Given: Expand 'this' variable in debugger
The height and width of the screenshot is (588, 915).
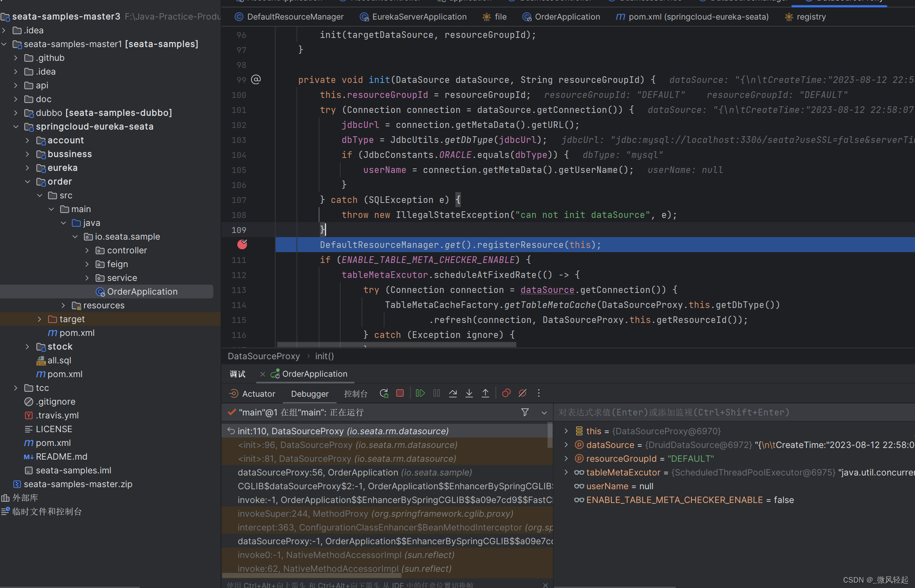Looking at the screenshot, I should click(x=566, y=431).
